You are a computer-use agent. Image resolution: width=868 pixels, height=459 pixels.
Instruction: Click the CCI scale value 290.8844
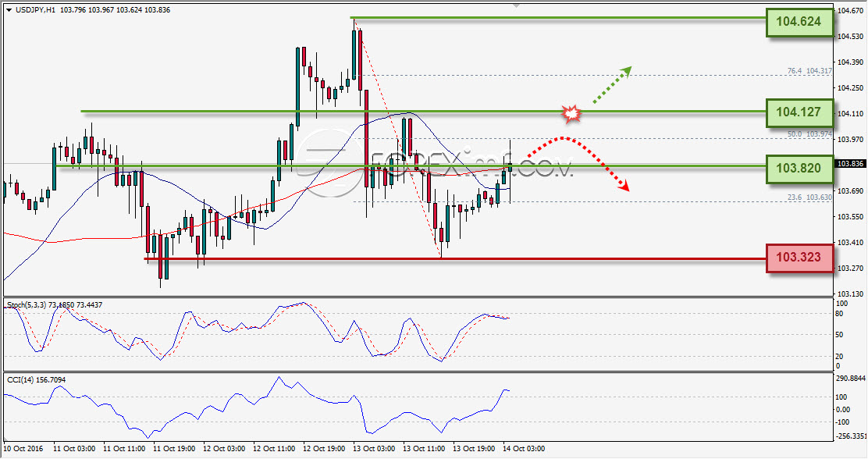850,379
